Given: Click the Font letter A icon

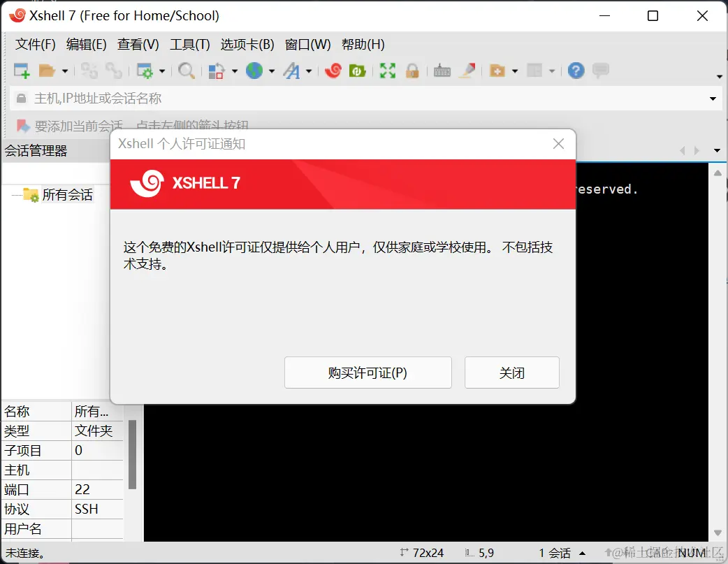Looking at the screenshot, I should point(292,71).
